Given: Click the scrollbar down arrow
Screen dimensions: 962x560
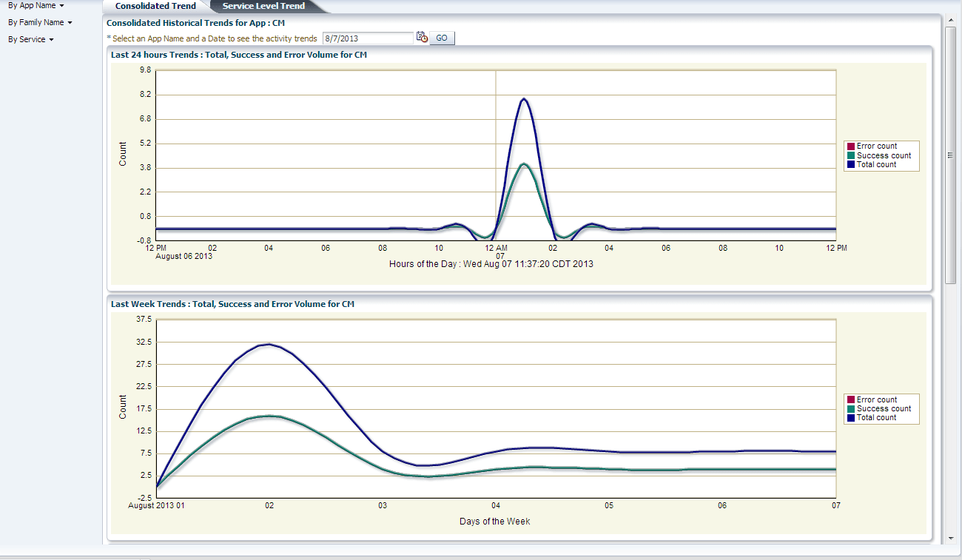Looking at the screenshot, I should [x=951, y=539].
